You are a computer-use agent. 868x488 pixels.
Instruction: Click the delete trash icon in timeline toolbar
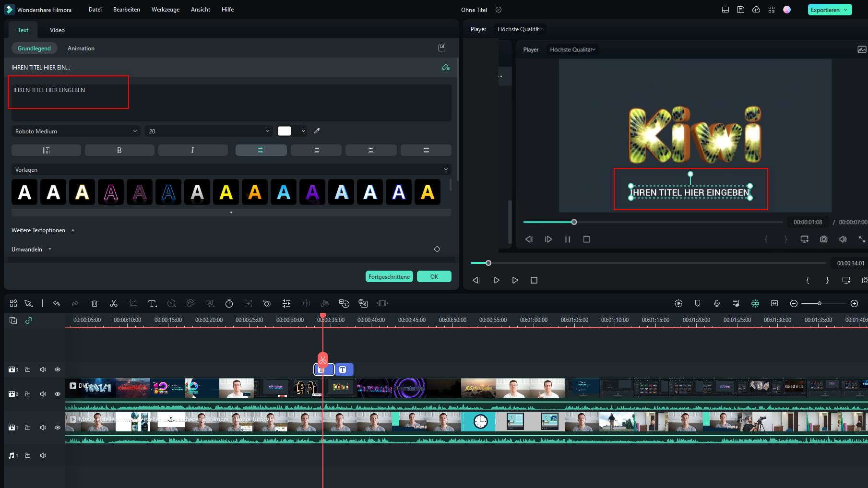pos(95,303)
